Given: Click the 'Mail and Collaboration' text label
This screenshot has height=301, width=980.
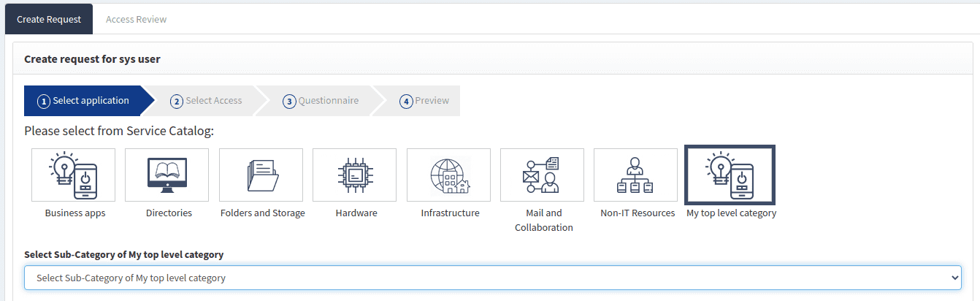Looking at the screenshot, I should click(x=543, y=220).
